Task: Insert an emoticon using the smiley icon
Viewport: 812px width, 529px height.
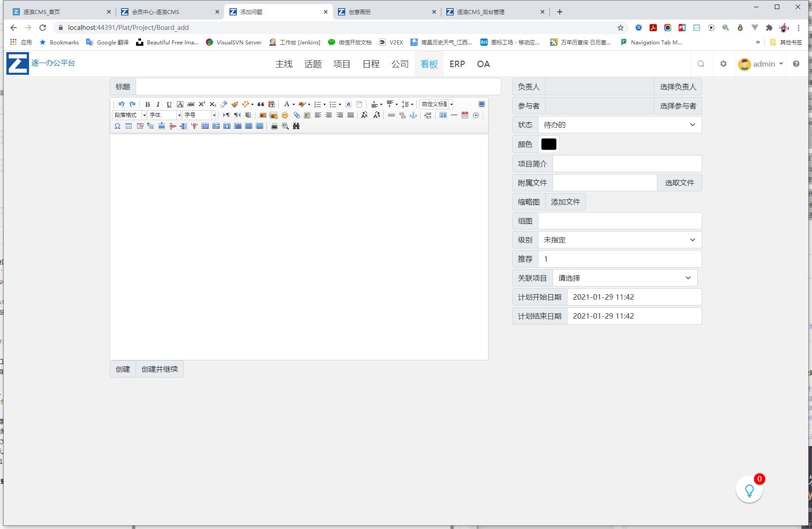Action: 285,116
